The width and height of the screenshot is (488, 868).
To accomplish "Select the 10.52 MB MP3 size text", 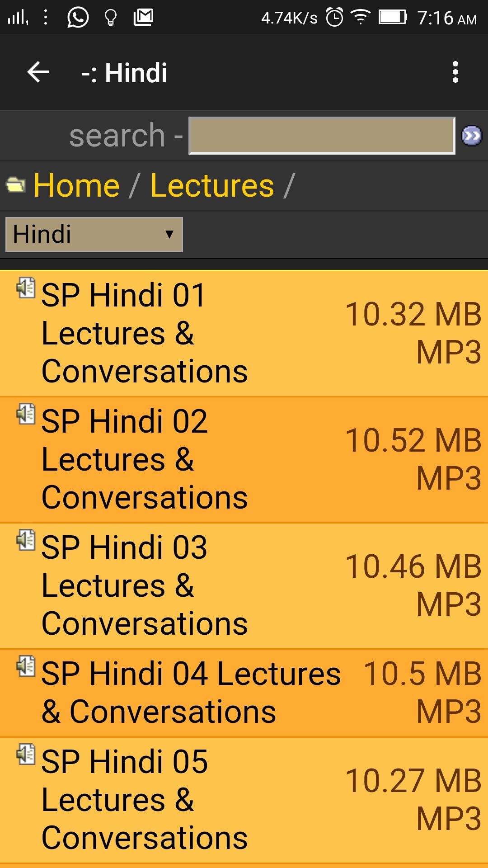I will tap(413, 459).
